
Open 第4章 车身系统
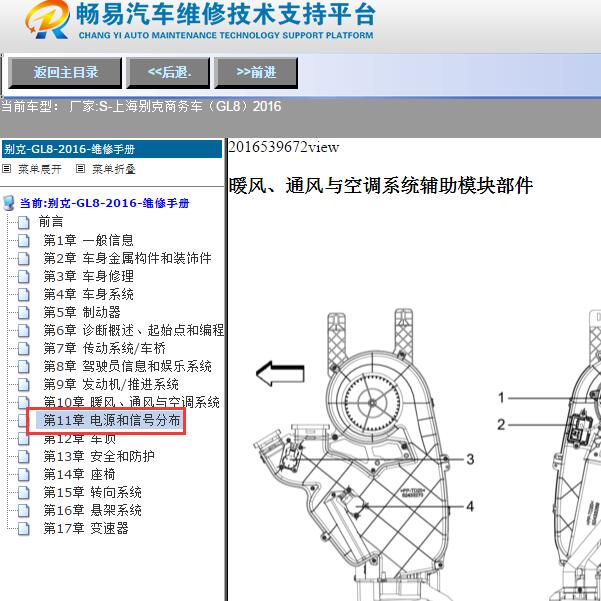[88, 294]
